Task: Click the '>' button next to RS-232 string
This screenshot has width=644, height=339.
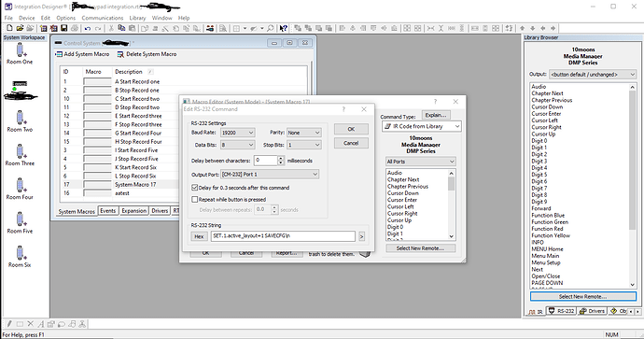Action: click(x=361, y=236)
